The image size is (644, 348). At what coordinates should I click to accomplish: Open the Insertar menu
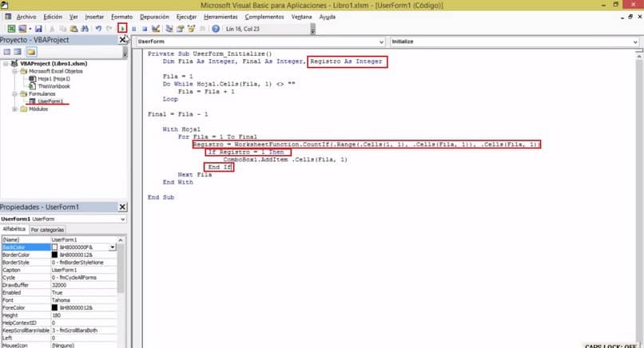point(94,17)
